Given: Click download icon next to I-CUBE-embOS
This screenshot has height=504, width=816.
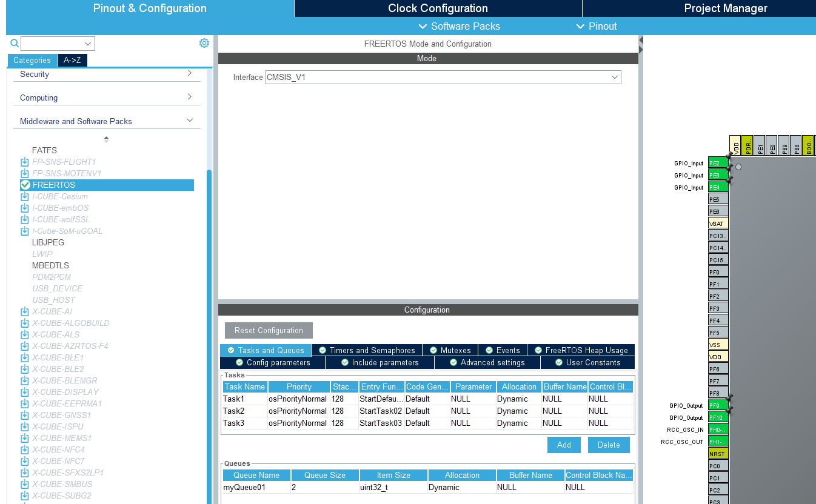Looking at the screenshot, I should 25,208.
